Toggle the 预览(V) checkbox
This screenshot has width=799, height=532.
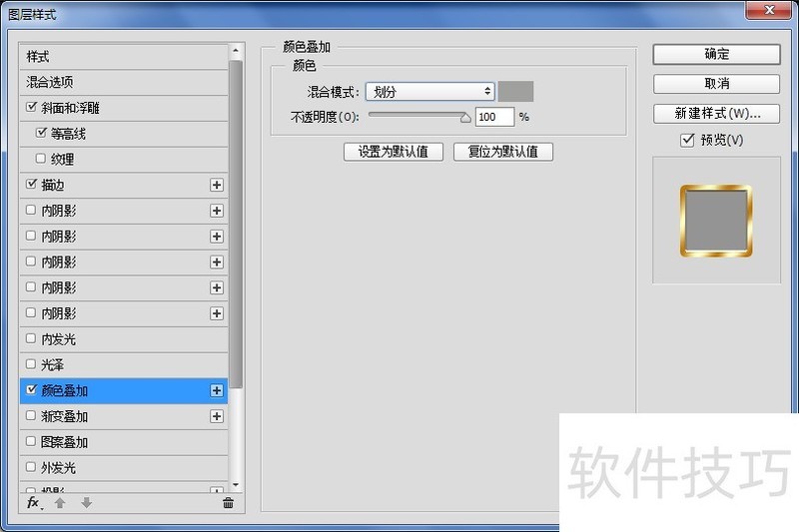click(687, 140)
